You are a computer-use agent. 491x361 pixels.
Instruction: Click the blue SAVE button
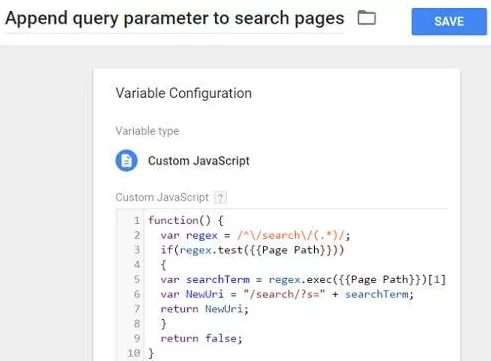pos(449,22)
